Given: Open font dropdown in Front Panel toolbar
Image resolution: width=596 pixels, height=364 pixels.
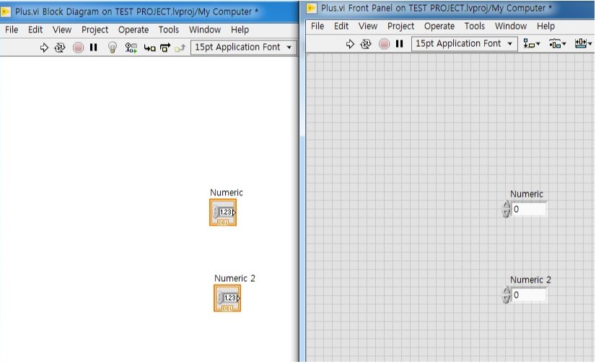Looking at the screenshot, I should tap(465, 44).
